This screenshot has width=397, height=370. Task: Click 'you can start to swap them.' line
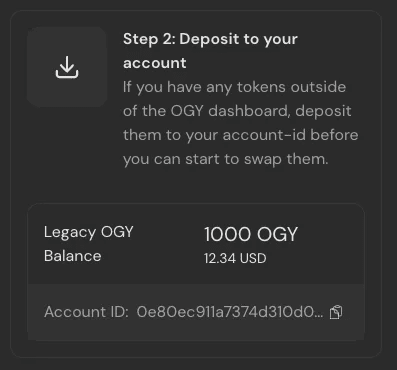[226, 159]
